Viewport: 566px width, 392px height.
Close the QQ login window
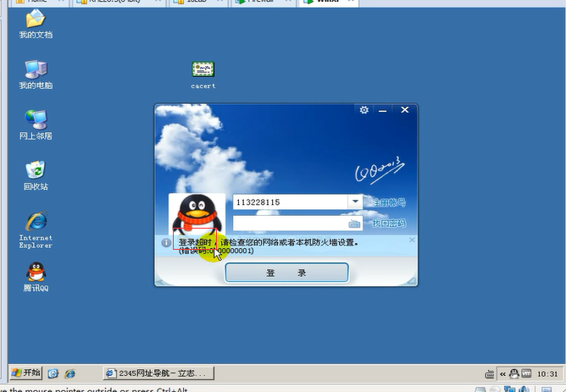point(405,109)
